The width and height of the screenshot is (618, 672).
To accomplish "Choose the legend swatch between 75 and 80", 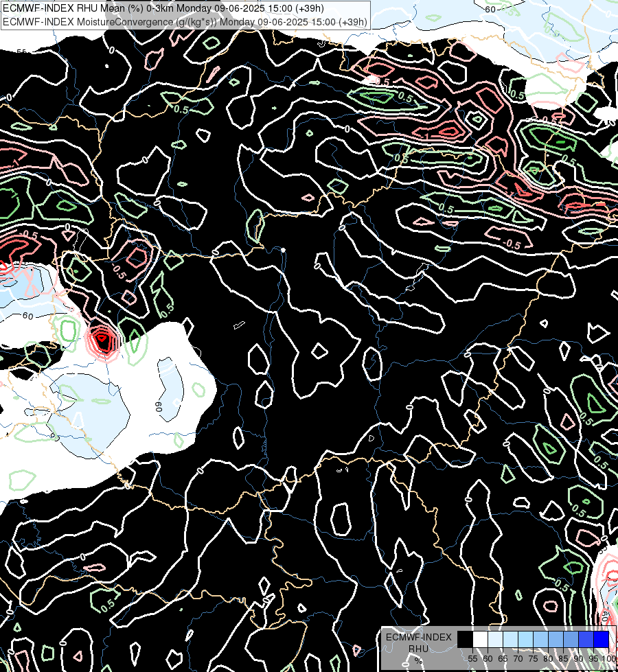I will pos(541,640).
